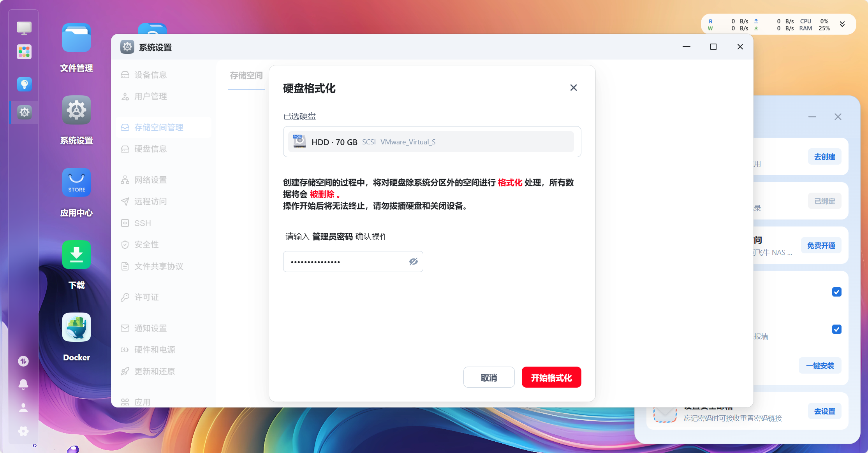Open the app grid launcher icon
Image resolution: width=868 pixels, height=453 pixels.
coord(24,52)
